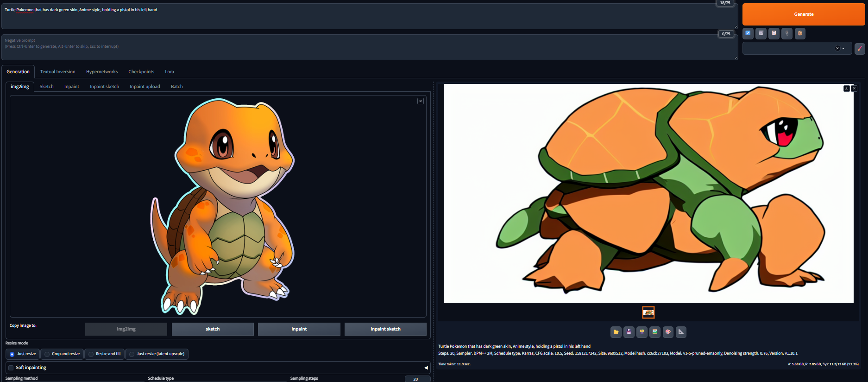Image resolution: width=868 pixels, height=382 pixels.
Task: Open the Hypernetworks tab
Action: click(102, 72)
